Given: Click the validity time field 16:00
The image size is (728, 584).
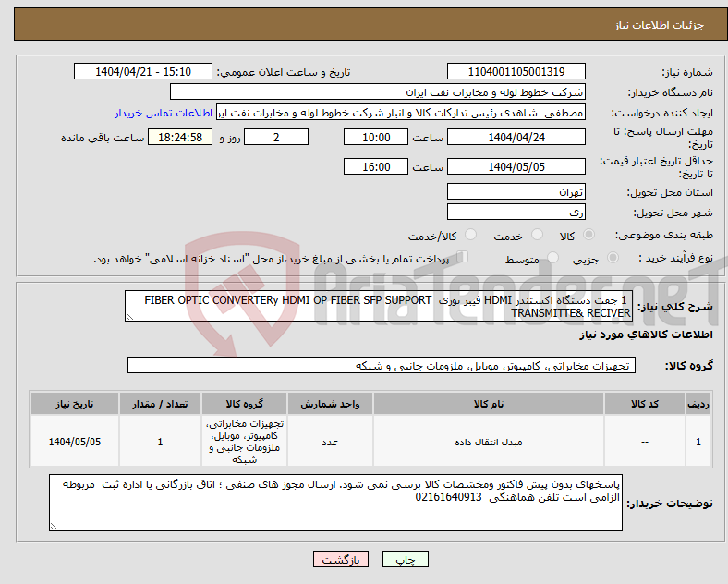Looking at the screenshot, I should [376, 166].
